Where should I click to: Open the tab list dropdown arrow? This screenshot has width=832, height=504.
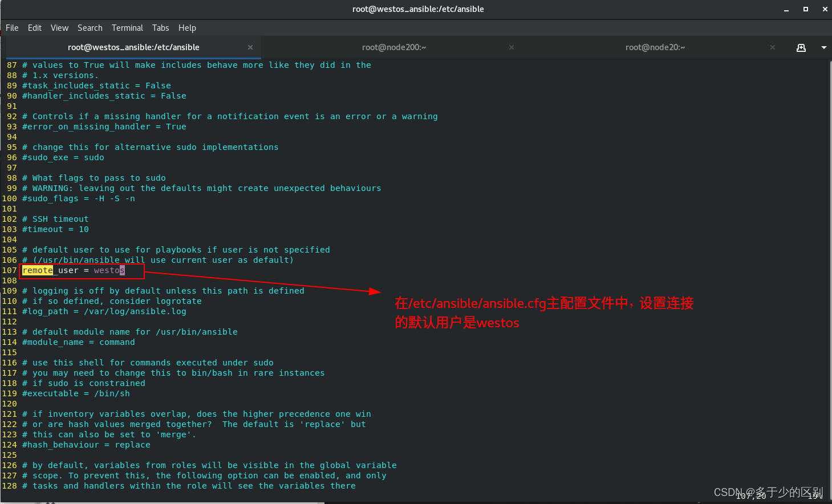tap(824, 48)
